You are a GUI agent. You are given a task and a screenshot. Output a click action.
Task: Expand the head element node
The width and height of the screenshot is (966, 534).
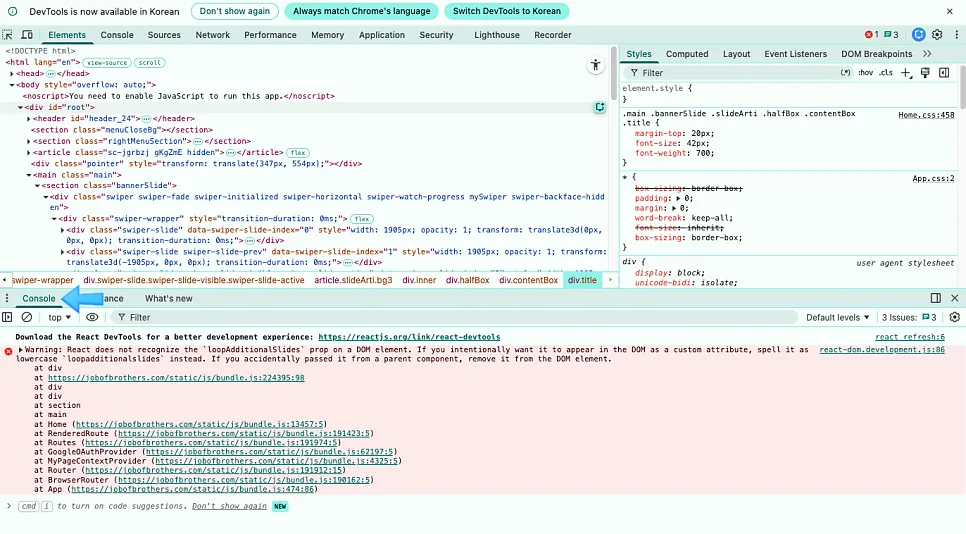[12, 73]
